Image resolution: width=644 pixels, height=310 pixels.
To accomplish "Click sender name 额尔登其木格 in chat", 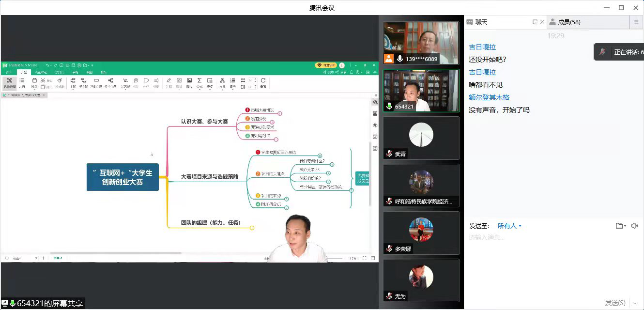I will pyautogui.click(x=489, y=97).
